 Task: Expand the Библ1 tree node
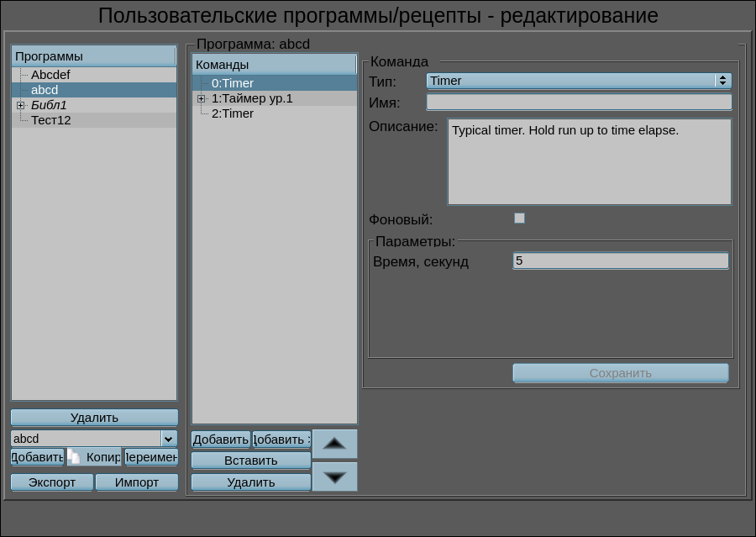pyautogui.click(x=21, y=105)
